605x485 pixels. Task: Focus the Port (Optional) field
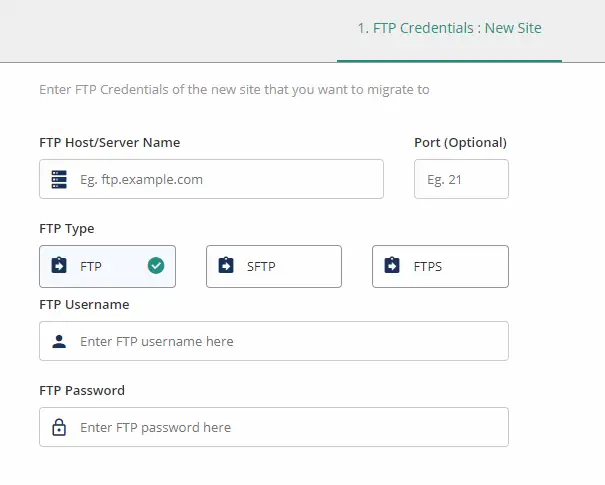click(461, 179)
